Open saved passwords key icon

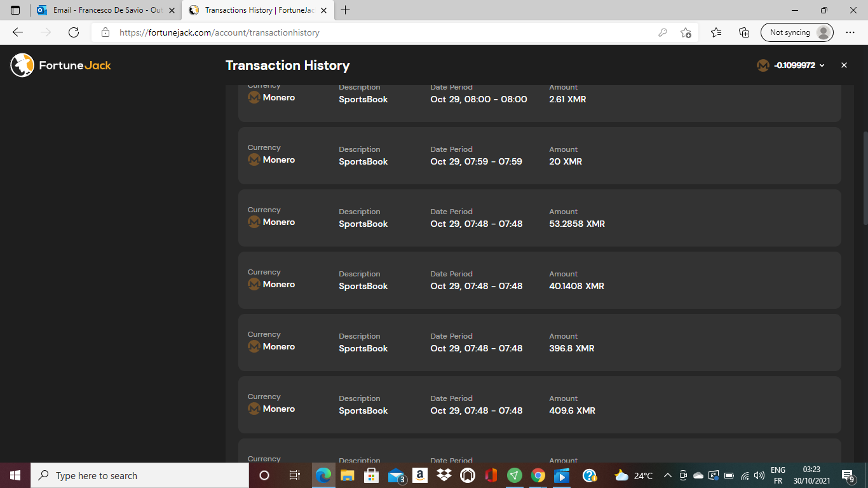click(x=663, y=32)
